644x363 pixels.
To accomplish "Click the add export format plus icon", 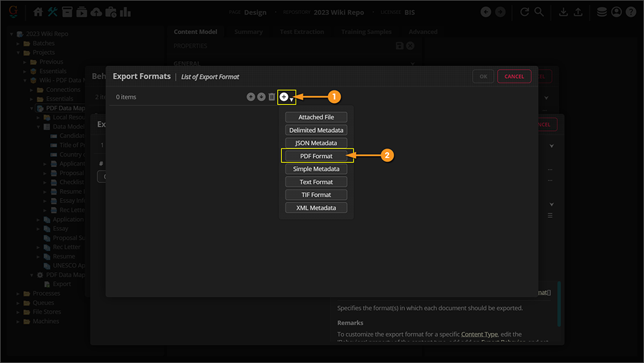I will pos(284,97).
